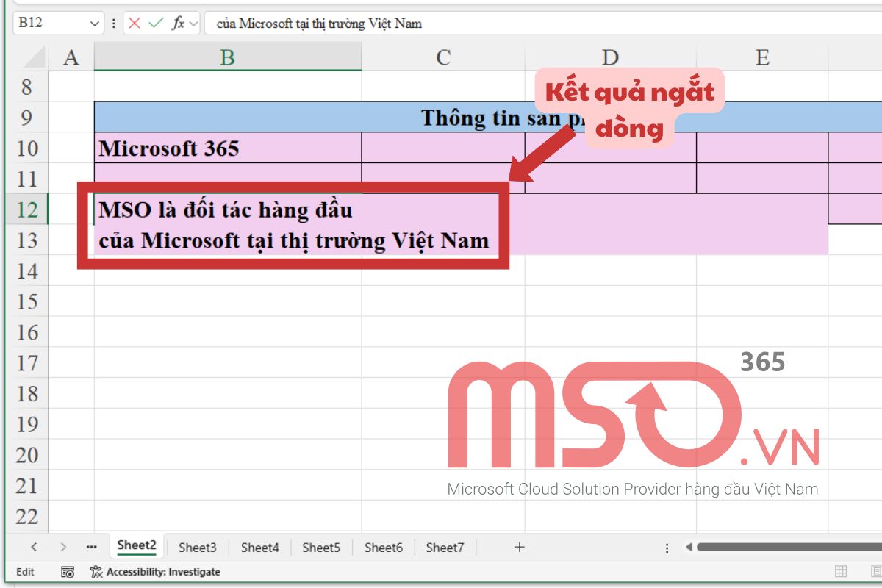
Task: Switch to the Sheet6 tab
Action: [x=383, y=547]
